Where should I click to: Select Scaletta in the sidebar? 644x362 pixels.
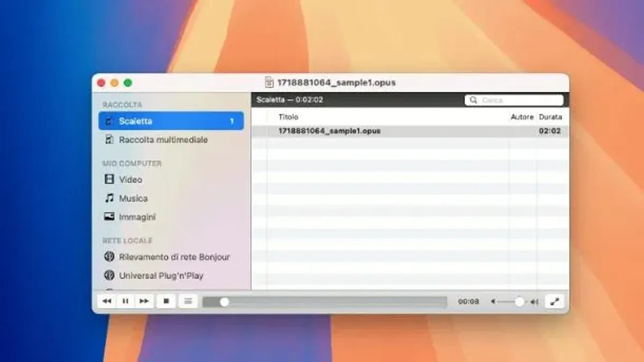[171, 121]
